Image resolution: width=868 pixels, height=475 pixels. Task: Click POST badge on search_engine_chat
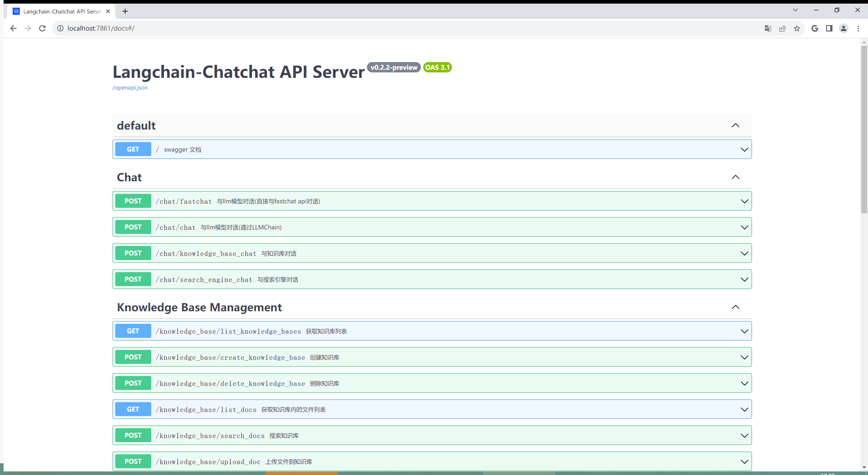[x=133, y=279]
